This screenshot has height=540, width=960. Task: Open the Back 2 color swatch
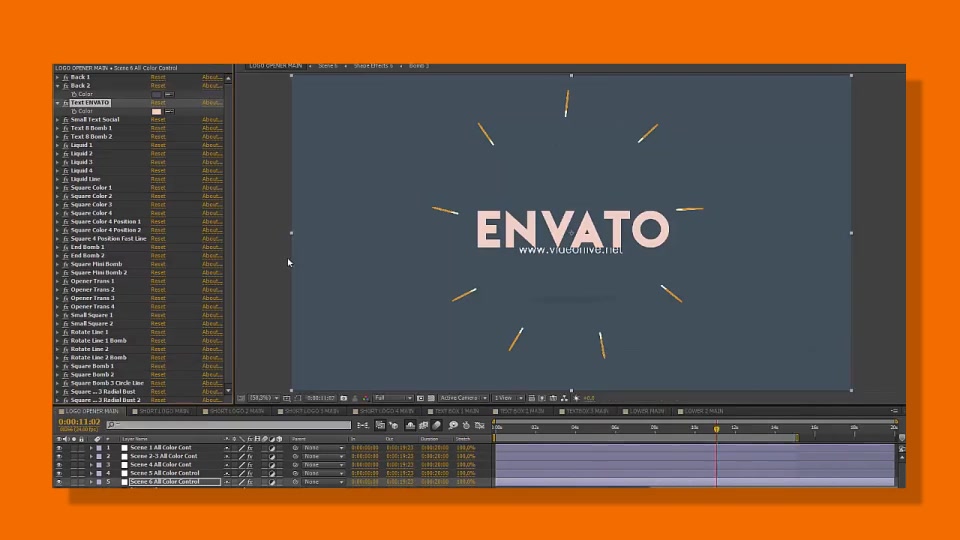coord(156,94)
